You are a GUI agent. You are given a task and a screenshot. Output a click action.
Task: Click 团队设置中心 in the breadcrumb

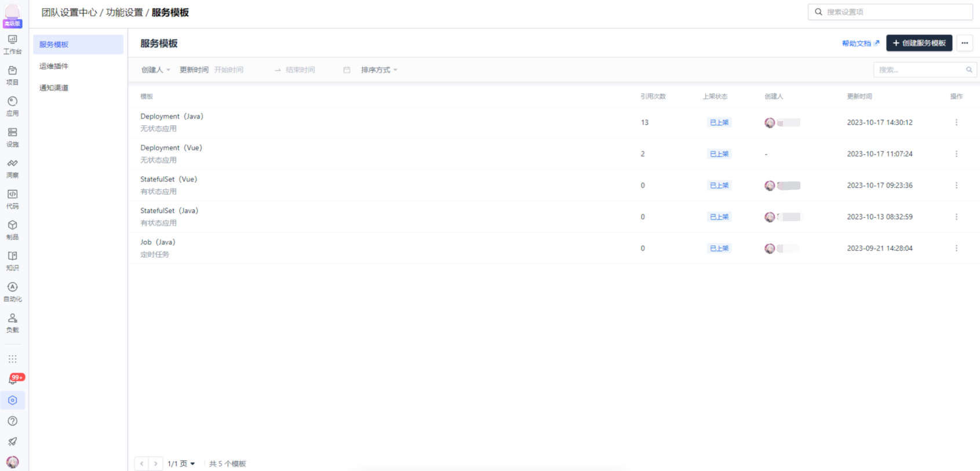[x=69, y=12]
